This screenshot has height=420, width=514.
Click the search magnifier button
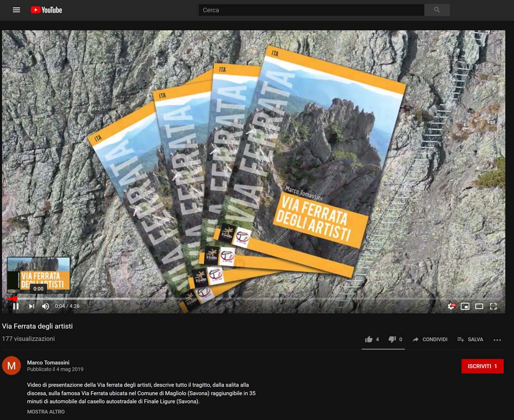point(437,10)
